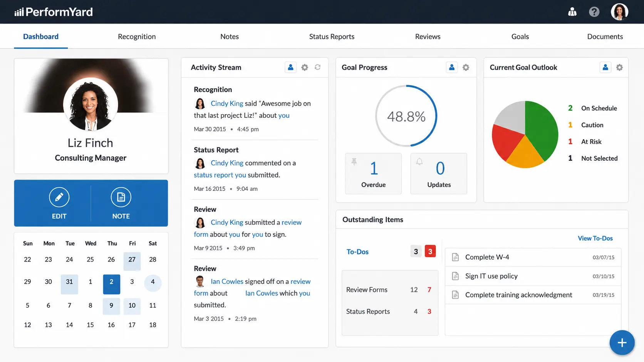The width and height of the screenshot is (644, 362).
Task: Switch to the Status Reports tab
Action: tap(332, 37)
